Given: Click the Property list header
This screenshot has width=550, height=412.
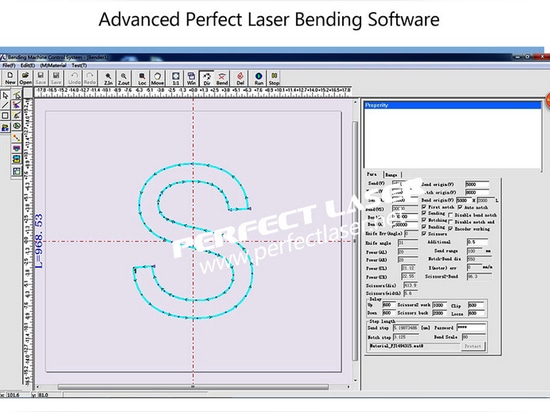Looking at the screenshot, I should point(452,105).
